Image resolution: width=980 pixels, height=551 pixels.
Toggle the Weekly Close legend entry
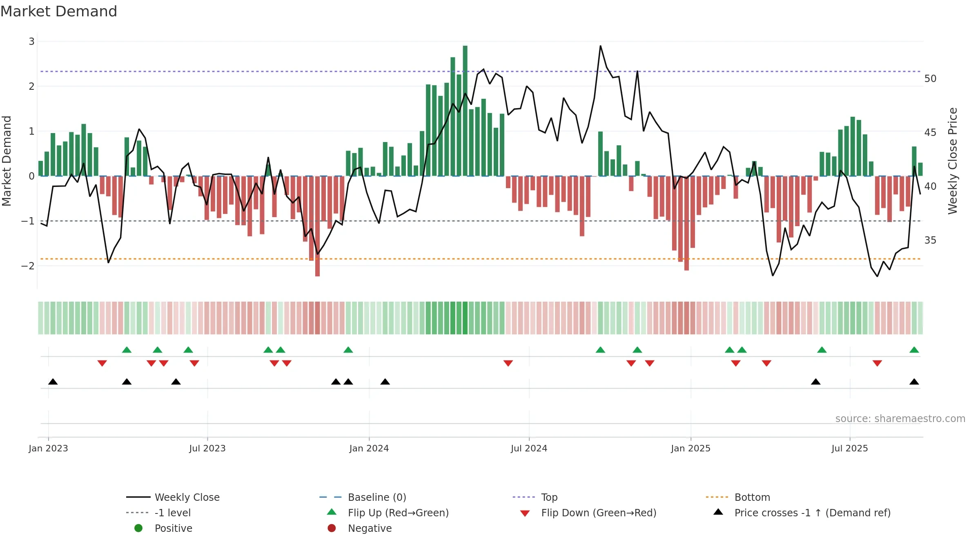pos(173,497)
